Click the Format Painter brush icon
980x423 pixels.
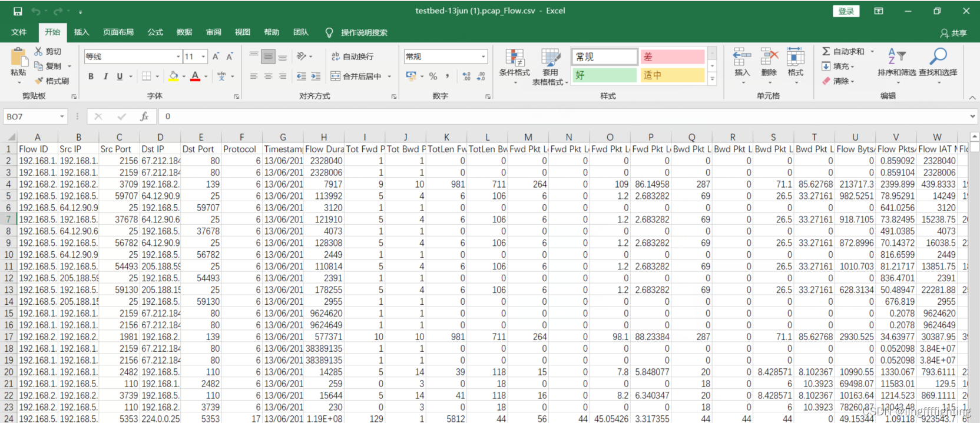pyautogui.click(x=39, y=81)
